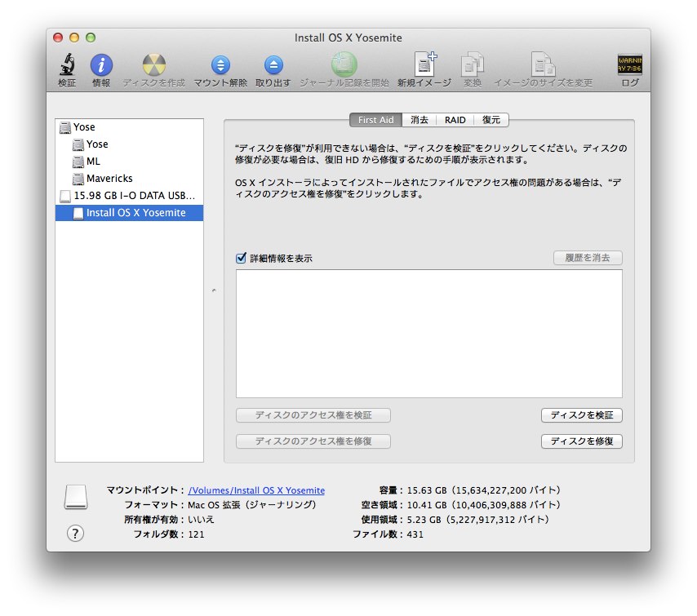Toggle the 詳細情報を表示 checkbox
Screen dimensions: 697x616
[x=241, y=258]
